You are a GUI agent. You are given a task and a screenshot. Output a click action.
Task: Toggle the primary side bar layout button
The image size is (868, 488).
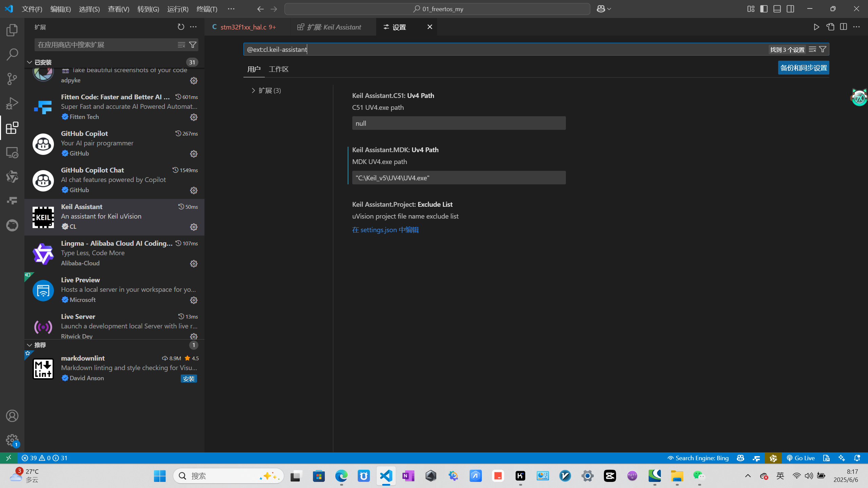pos(764,9)
